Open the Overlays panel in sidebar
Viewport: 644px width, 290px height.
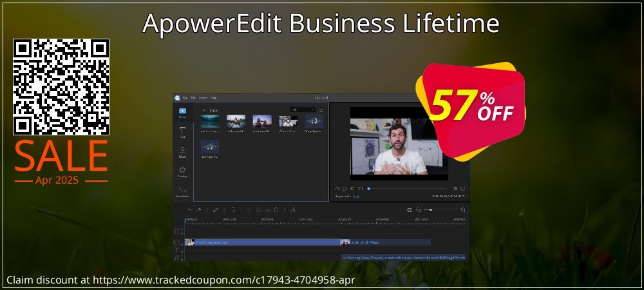[x=182, y=171]
